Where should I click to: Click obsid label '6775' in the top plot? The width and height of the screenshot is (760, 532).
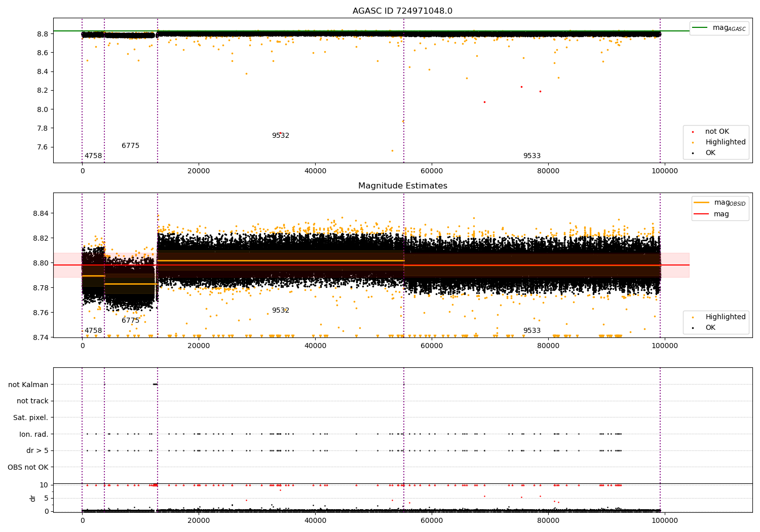click(x=130, y=146)
